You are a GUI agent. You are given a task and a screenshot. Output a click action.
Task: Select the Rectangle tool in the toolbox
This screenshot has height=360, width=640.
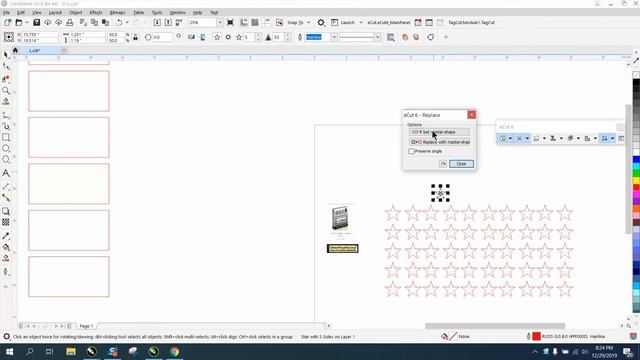point(6,137)
